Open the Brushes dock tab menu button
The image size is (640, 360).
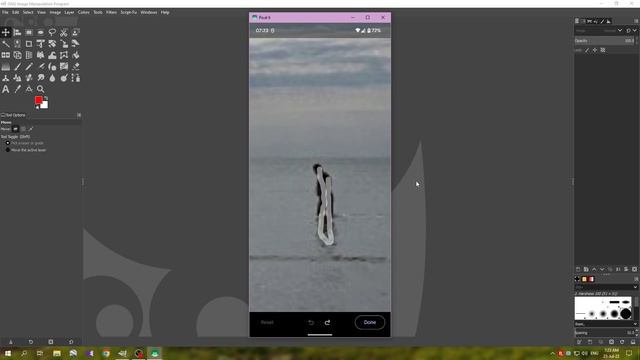click(x=636, y=279)
